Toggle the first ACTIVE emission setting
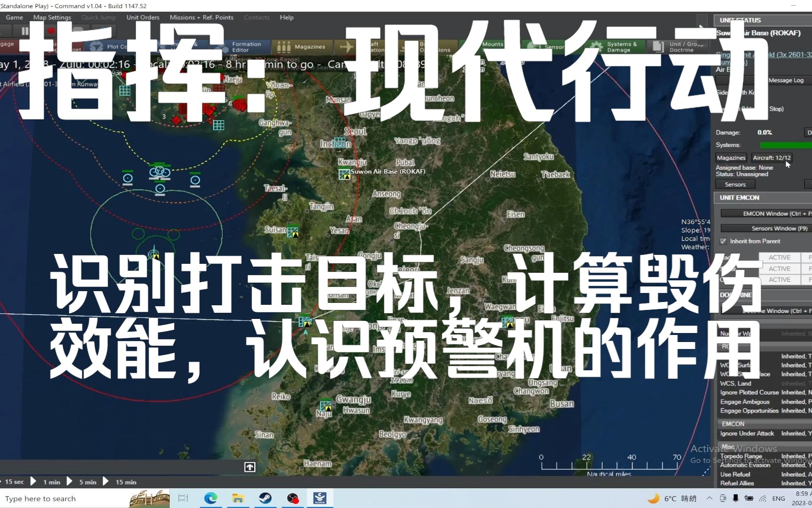This screenshot has width=812, height=508. pyautogui.click(x=780, y=257)
